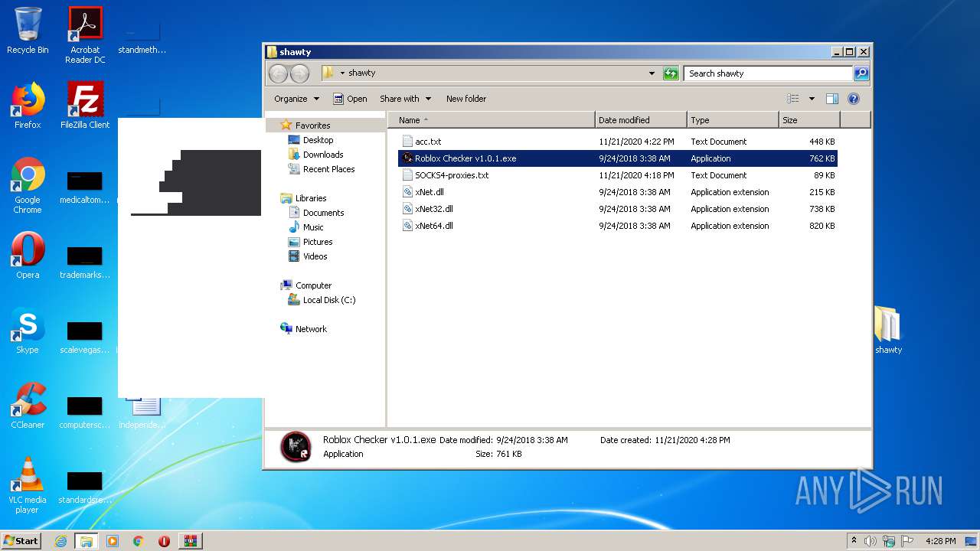Screen dimensions: 980x551
Task: Open Opera desktop shortcut
Action: point(28,256)
